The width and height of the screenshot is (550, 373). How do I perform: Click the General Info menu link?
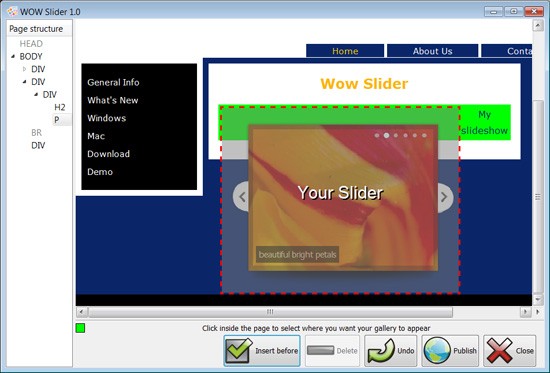(113, 82)
